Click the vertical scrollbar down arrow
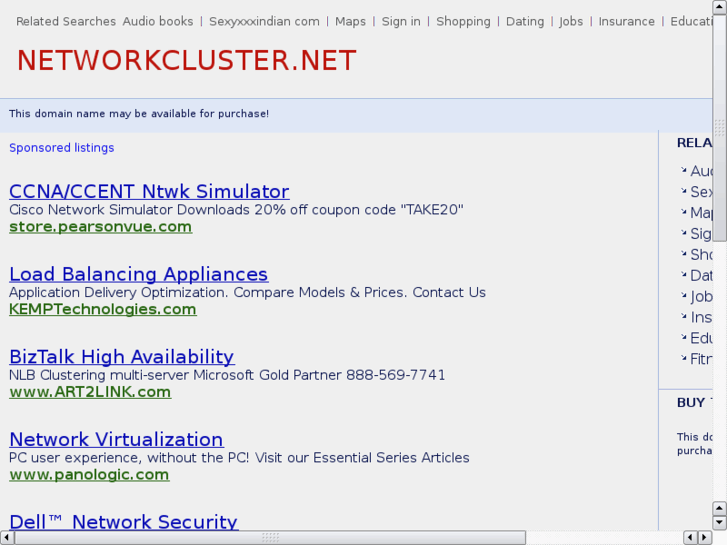Screen dimensions: 727x545 (720, 523)
